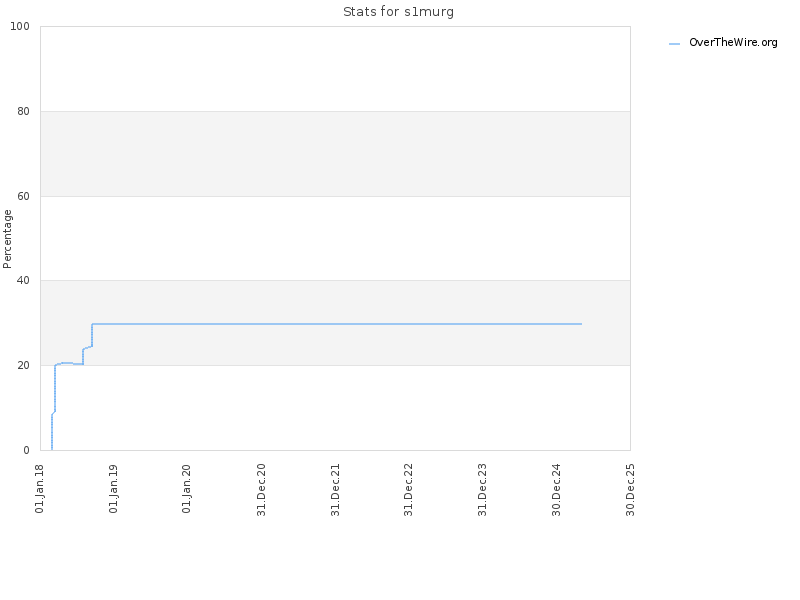Click the 31.Dec.20 x-axis label
Image resolution: width=800 pixels, height=600 pixels.
click(261, 490)
